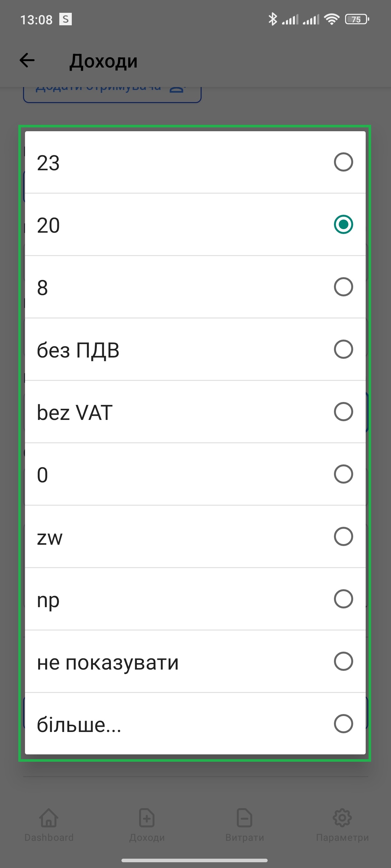Tap the Доходи add-document icon
Image resolution: width=391 pixels, height=868 pixels.
[x=147, y=818]
